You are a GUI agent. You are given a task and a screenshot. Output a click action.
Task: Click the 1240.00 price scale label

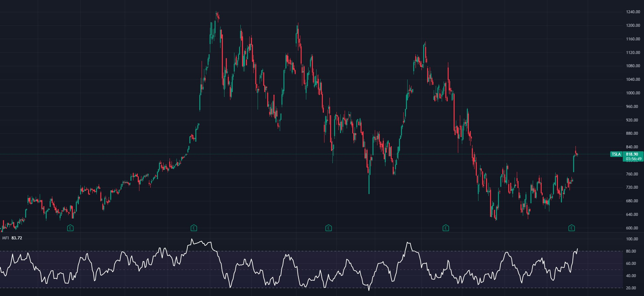pos(633,12)
